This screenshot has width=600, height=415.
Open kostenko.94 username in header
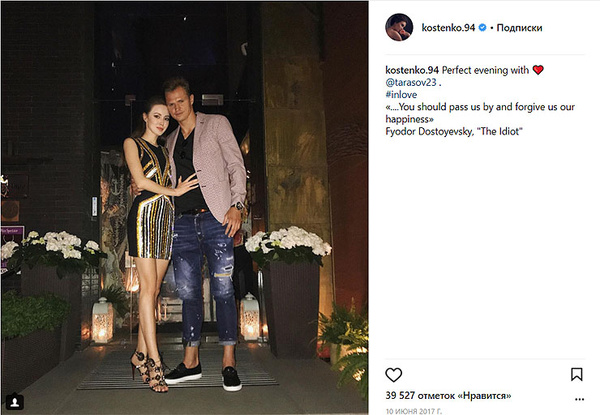point(448,28)
